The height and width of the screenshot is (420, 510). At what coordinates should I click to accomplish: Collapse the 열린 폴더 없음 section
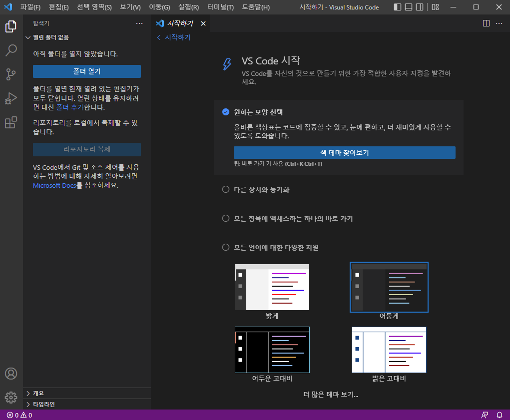[x=87, y=37]
